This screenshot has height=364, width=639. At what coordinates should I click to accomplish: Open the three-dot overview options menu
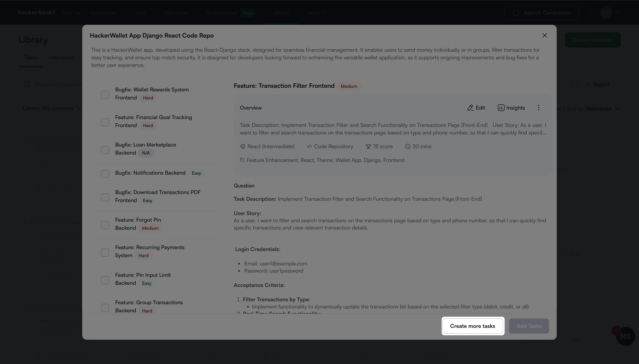[538, 108]
